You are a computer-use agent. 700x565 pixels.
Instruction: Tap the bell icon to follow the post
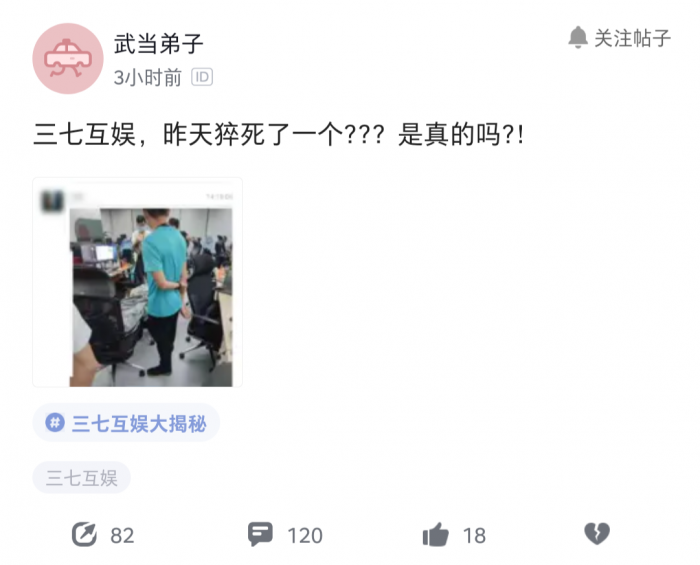pyautogui.click(x=578, y=37)
